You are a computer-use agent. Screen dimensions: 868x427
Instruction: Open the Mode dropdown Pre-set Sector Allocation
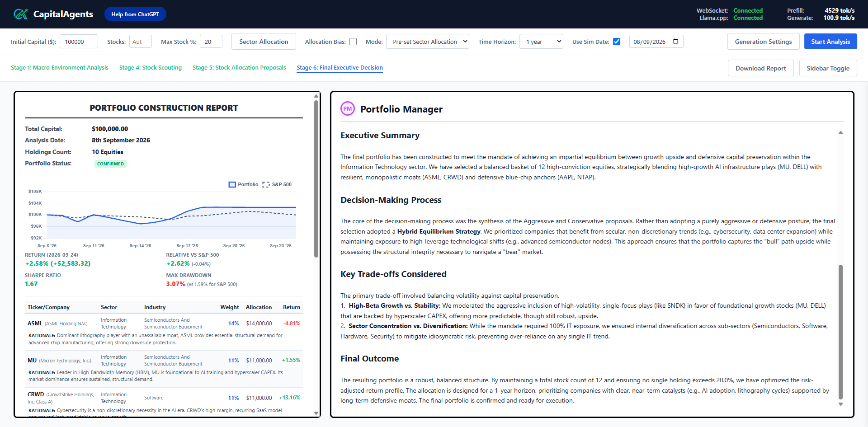tap(428, 42)
